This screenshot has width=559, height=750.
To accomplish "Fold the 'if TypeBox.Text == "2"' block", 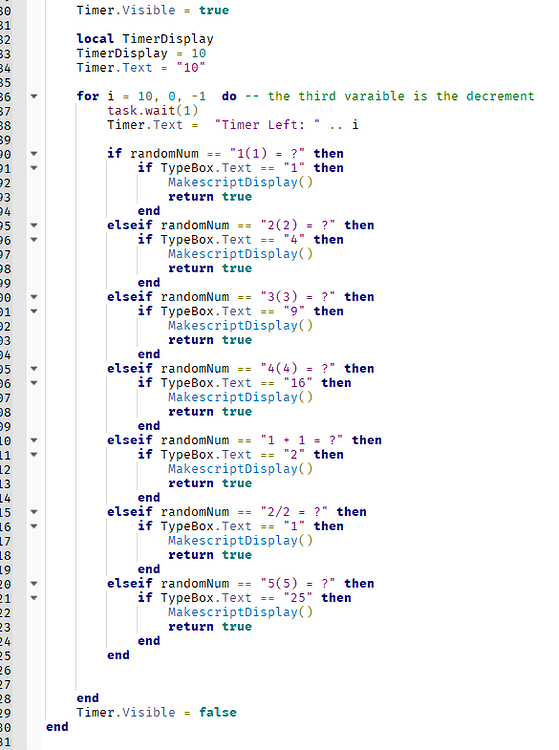I will 34,454.
